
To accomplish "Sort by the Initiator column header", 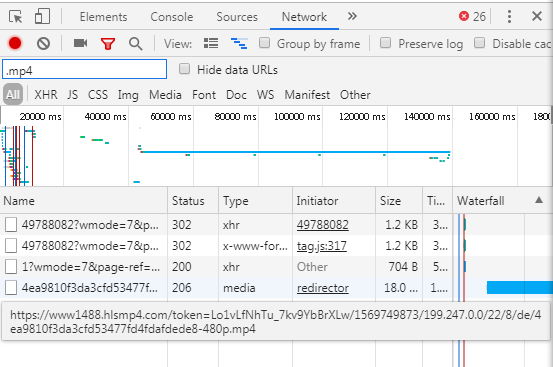I will [334, 201].
